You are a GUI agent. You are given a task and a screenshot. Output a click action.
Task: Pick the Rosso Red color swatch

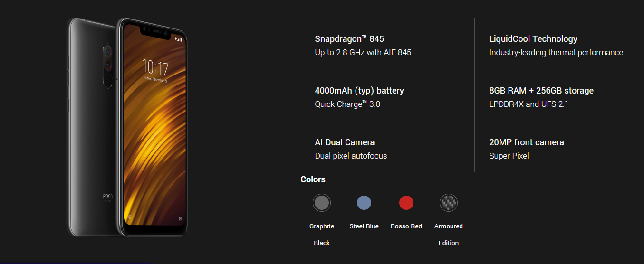point(406,203)
